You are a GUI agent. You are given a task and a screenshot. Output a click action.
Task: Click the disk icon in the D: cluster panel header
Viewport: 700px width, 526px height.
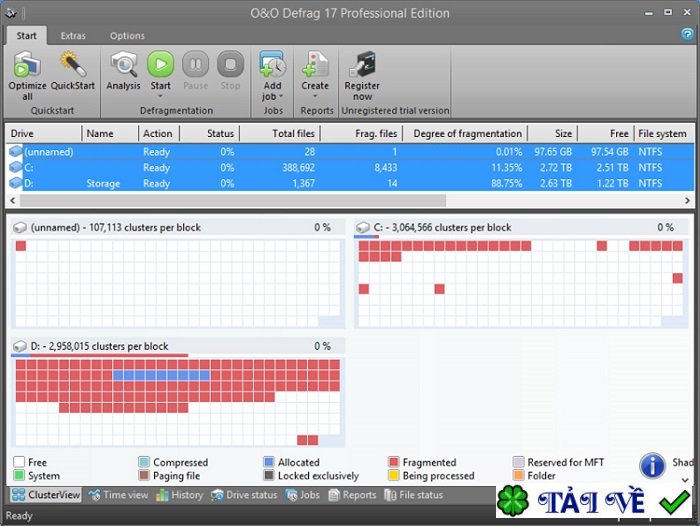click(20, 346)
